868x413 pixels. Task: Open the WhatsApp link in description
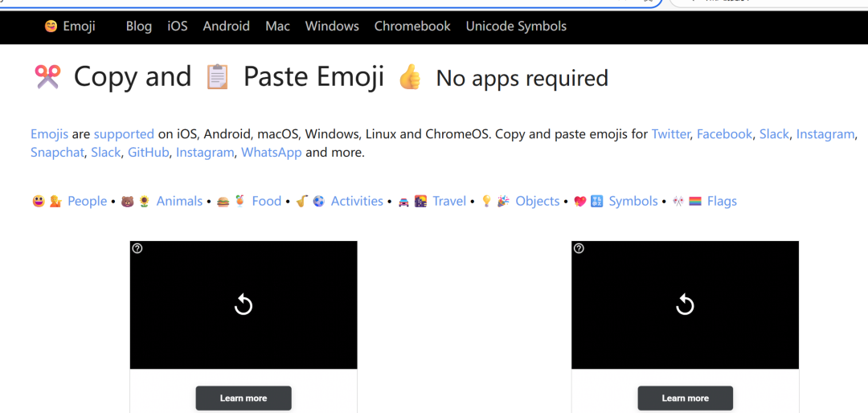click(x=272, y=152)
